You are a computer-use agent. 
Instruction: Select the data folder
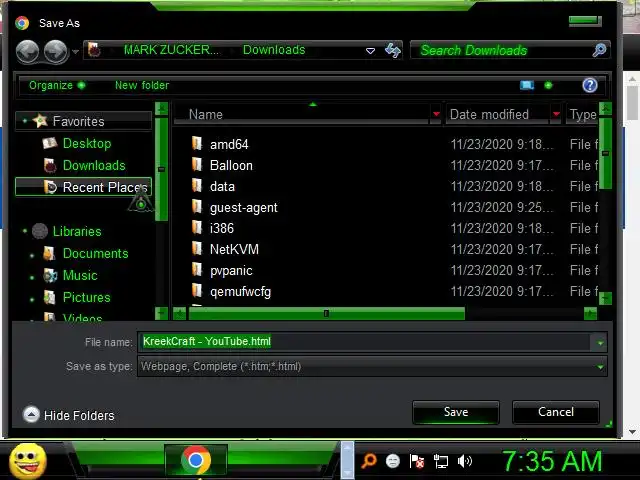pyautogui.click(x=222, y=187)
